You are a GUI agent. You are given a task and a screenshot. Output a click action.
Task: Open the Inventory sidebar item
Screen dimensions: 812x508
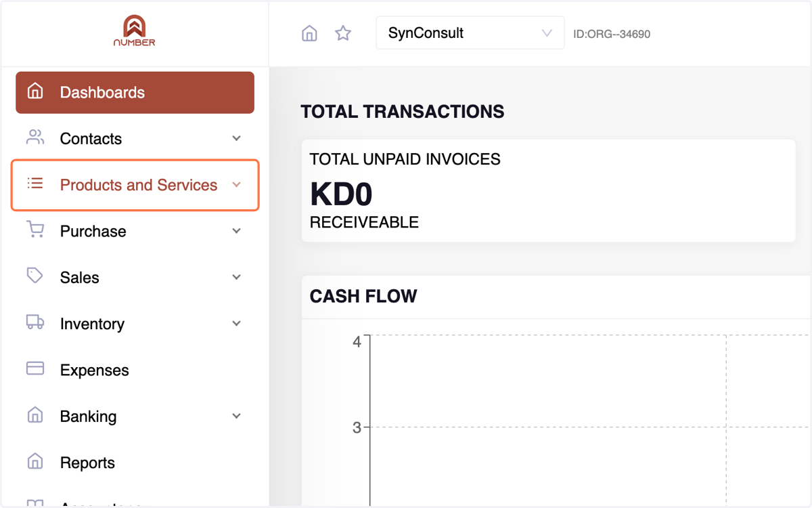(x=135, y=324)
